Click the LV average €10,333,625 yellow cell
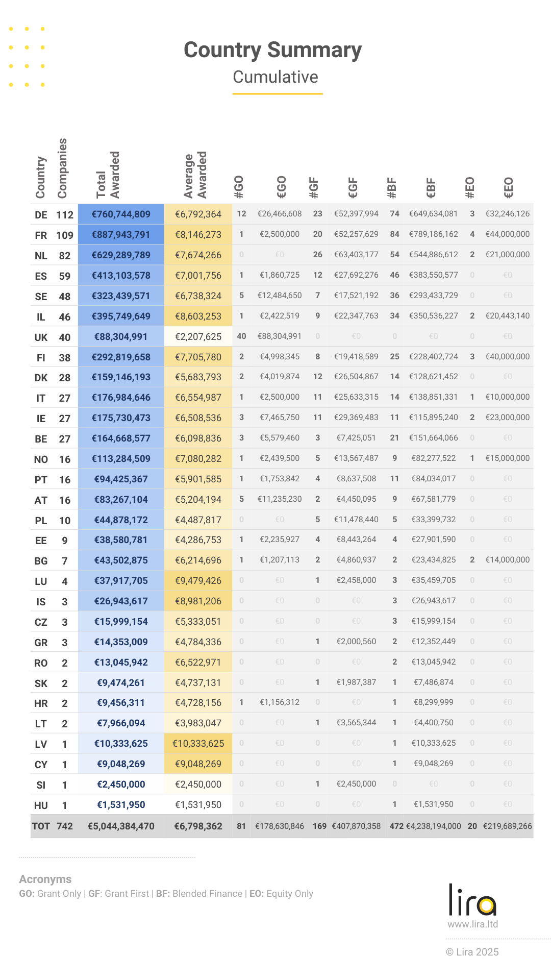 click(198, 744)
